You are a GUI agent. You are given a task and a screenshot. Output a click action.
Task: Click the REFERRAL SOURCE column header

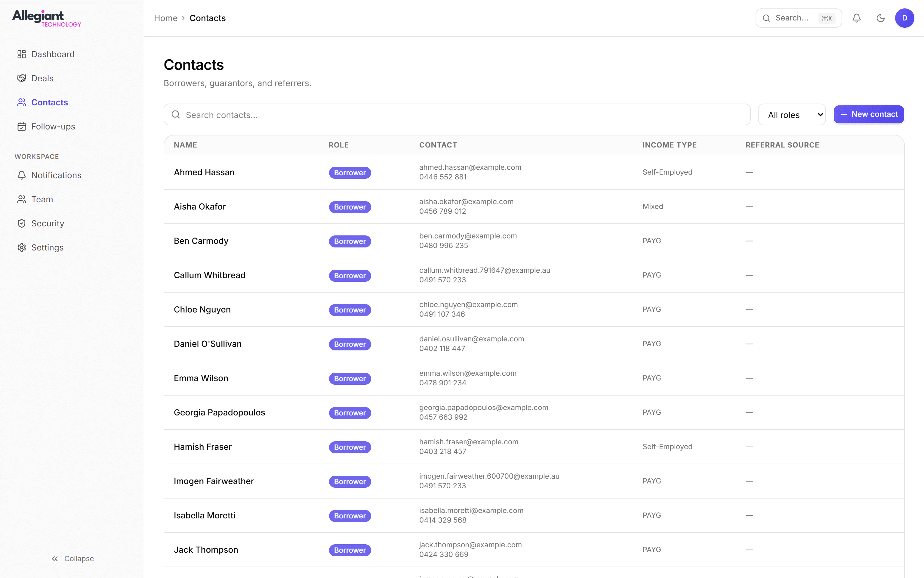click(782, 145)
